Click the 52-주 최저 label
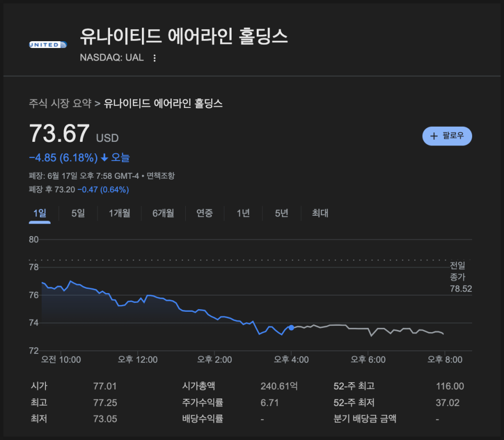Viewport: 504px width, 440px height. pos(354,402)
